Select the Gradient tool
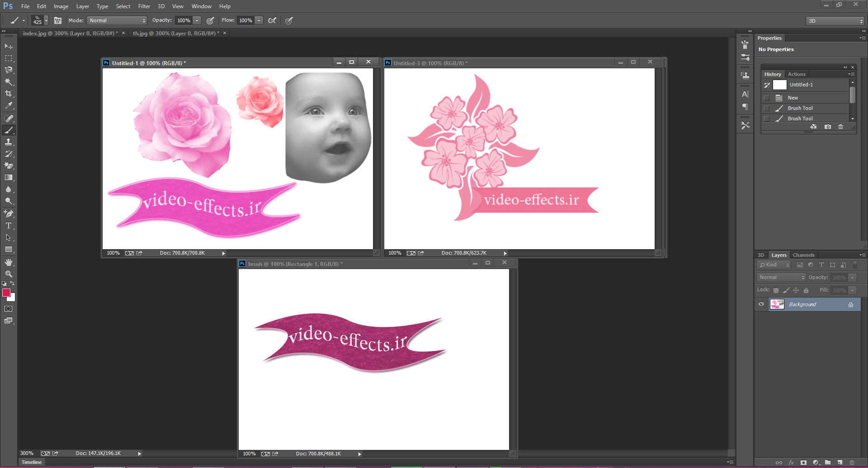Image resolution: width=868 pixels, height=468 pixels. [9, 178]
